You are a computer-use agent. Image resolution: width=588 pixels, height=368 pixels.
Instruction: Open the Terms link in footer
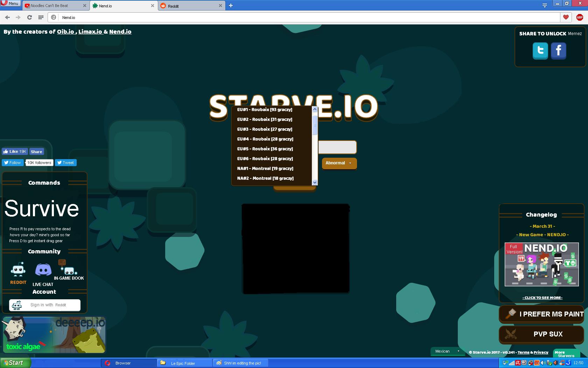pyautogui.click(x=523, y=353)
